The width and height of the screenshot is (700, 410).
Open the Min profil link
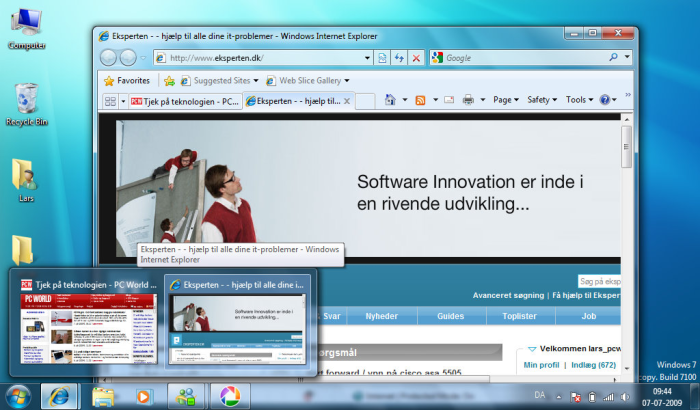coord(541,365)
